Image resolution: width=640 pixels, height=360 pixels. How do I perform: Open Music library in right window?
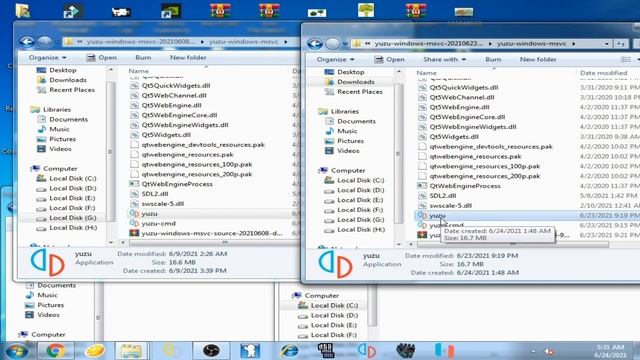click(347, 131)
